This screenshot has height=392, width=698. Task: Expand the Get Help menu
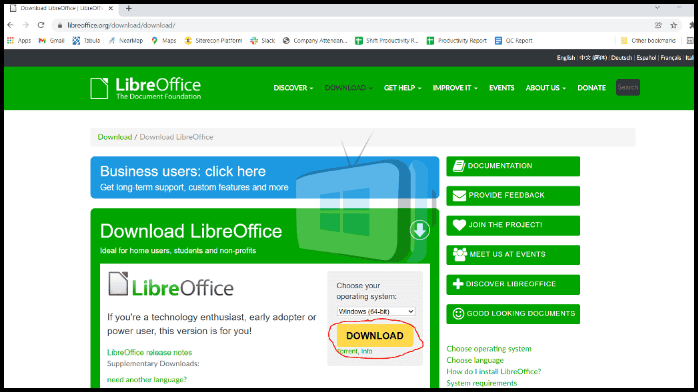pyautogui.click(x=402, y=88)
